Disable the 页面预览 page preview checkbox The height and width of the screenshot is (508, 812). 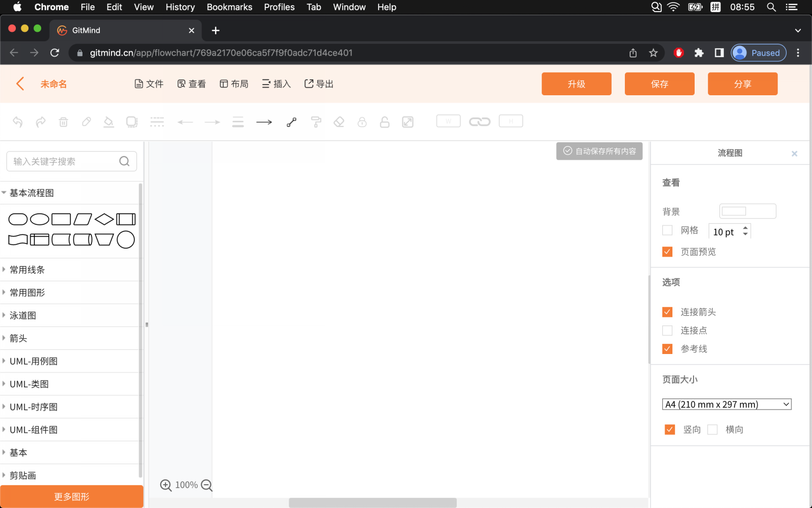pyautogui.click(x=667, y=251)
